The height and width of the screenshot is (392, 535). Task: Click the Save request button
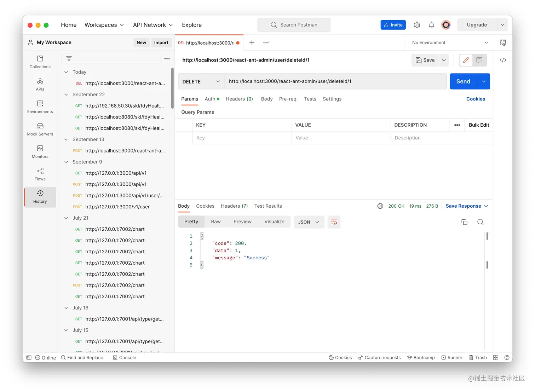tap(425, 60)
